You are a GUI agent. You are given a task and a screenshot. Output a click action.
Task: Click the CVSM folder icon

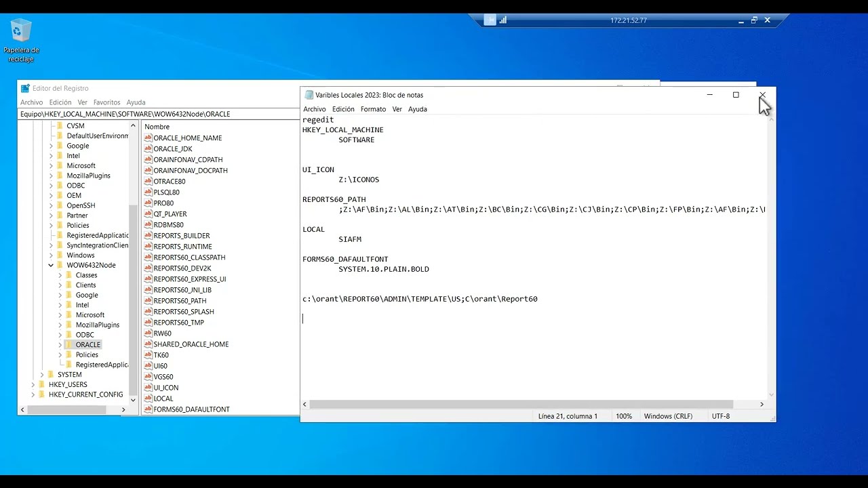tap(60, 125)
